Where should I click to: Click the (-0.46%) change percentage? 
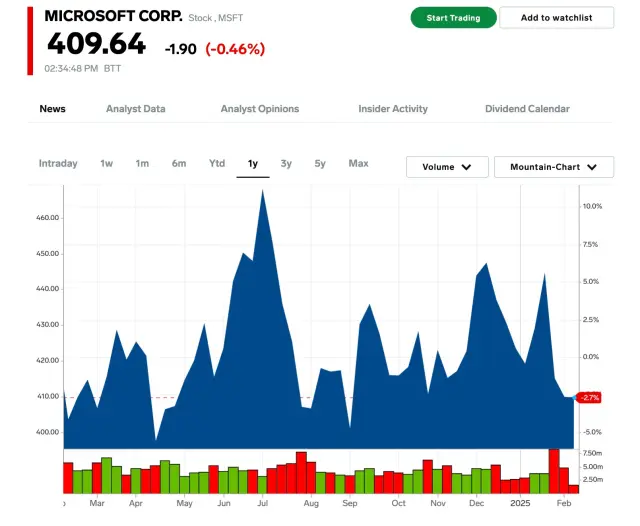235,49
